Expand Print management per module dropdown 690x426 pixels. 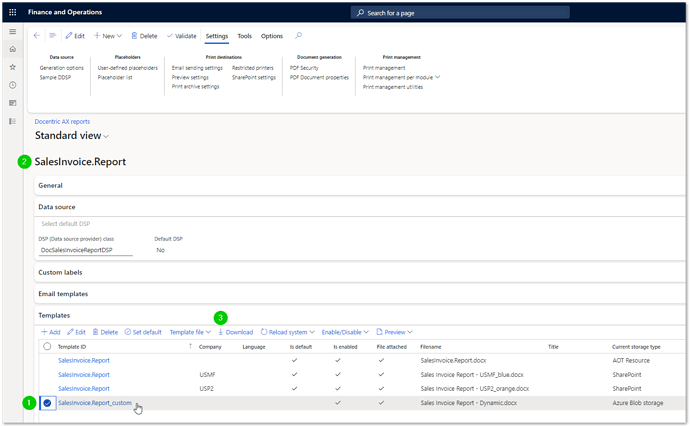coord(401,77)
